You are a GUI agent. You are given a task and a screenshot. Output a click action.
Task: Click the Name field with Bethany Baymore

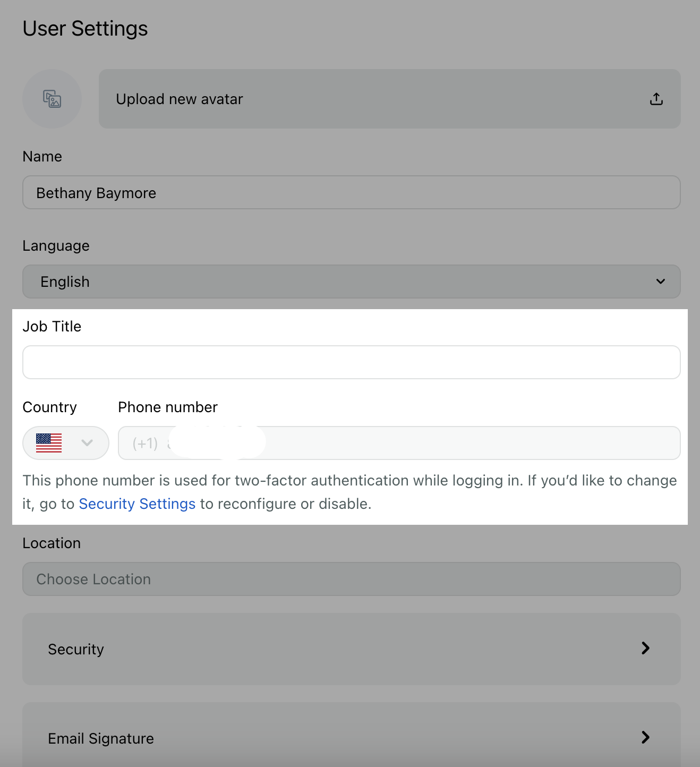(x=352, y=192)
